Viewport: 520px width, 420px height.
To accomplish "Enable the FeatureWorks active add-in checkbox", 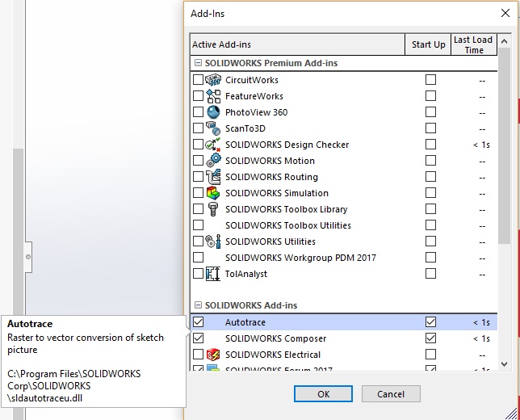I will [198, 96].
